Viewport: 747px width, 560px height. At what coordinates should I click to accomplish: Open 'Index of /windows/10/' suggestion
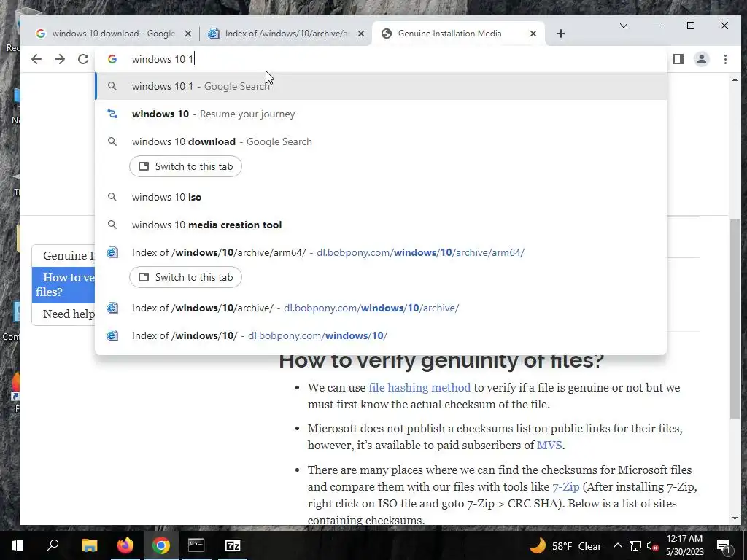(381, 335)
